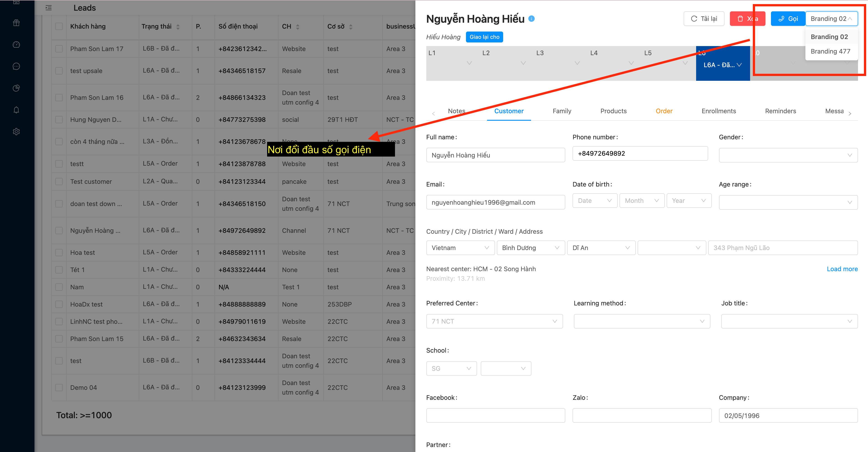The width and height of the screenshot is (868, 452).
Task: Switch to the Family tab
Action: 562,111
